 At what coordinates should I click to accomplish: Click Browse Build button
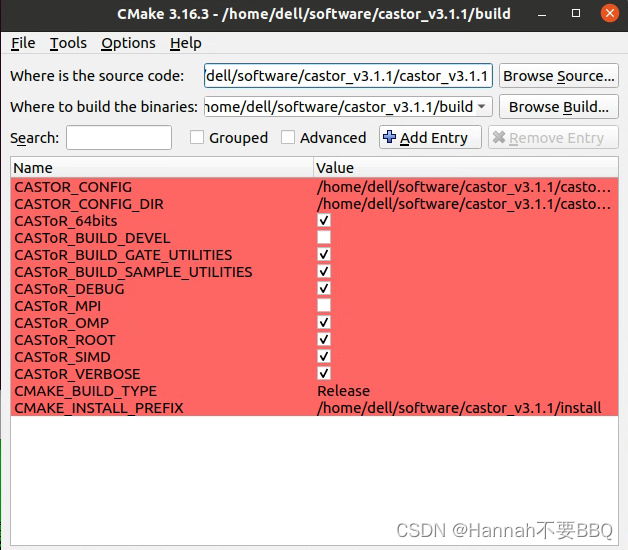point(559,107)
